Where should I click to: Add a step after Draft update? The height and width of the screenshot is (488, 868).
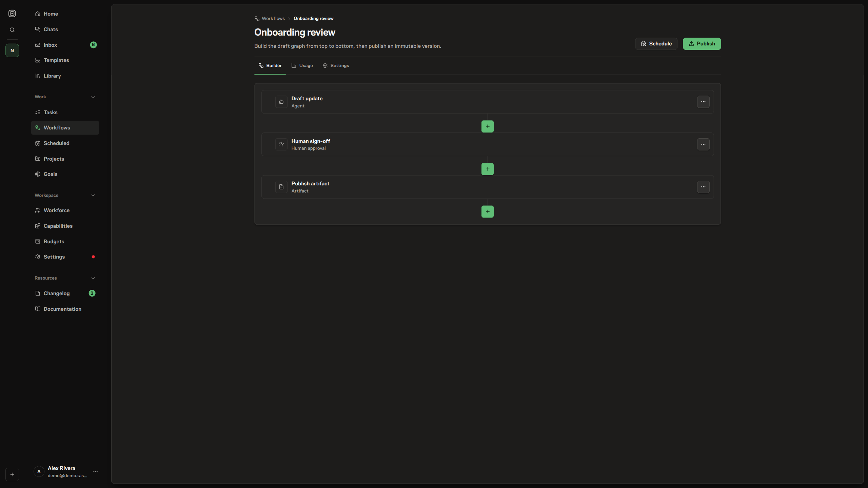(487, 127)
